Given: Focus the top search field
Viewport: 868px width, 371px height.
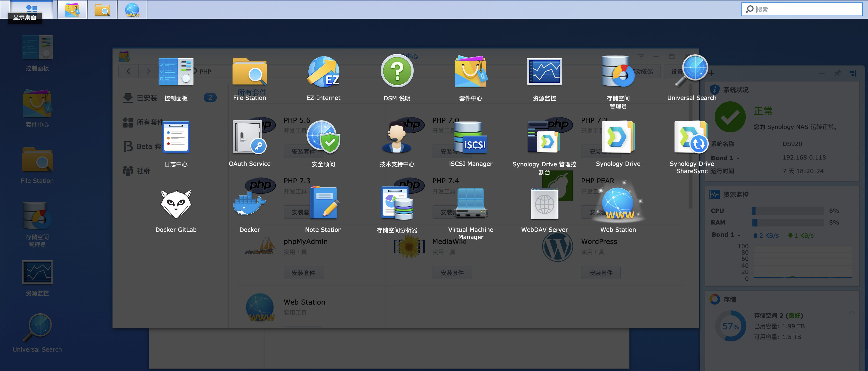Looking at the screenshot, I should (x=802, y=9).
